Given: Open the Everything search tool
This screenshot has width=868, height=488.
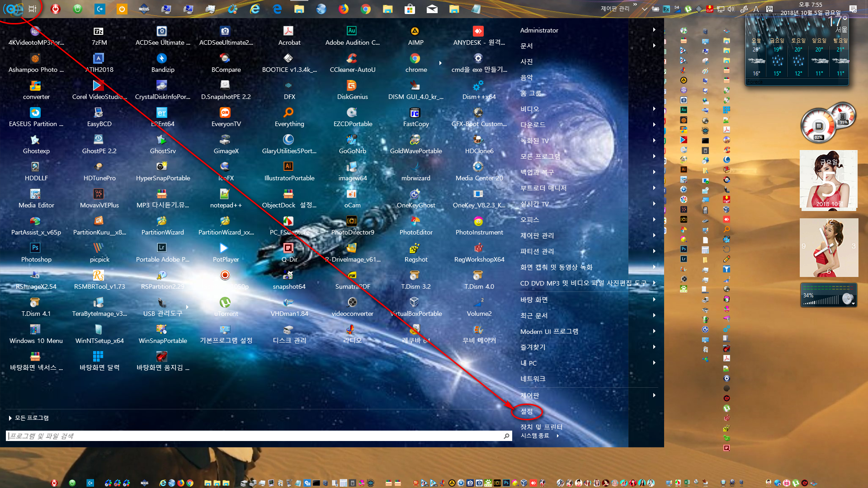Looking at the screenshot, I should point(289,117).
